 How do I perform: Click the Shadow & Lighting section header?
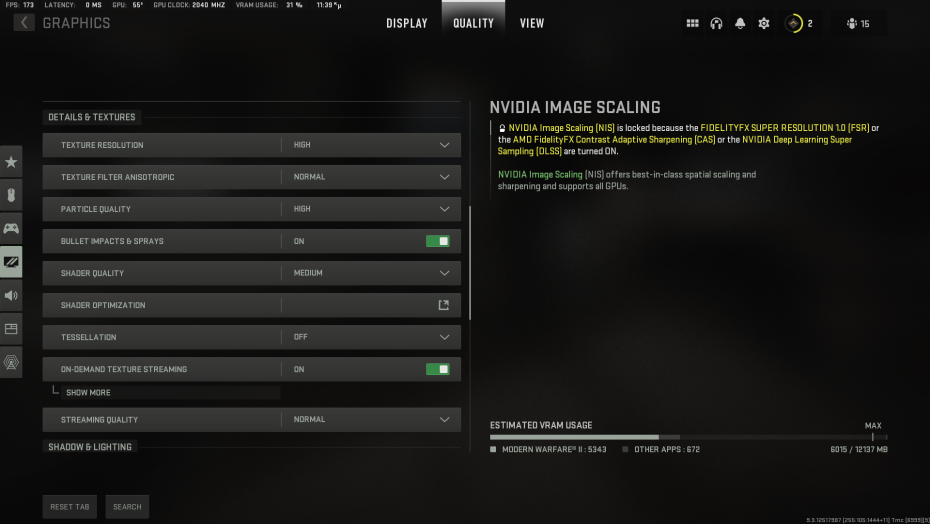pyautogui.click(x=90, y=447)
